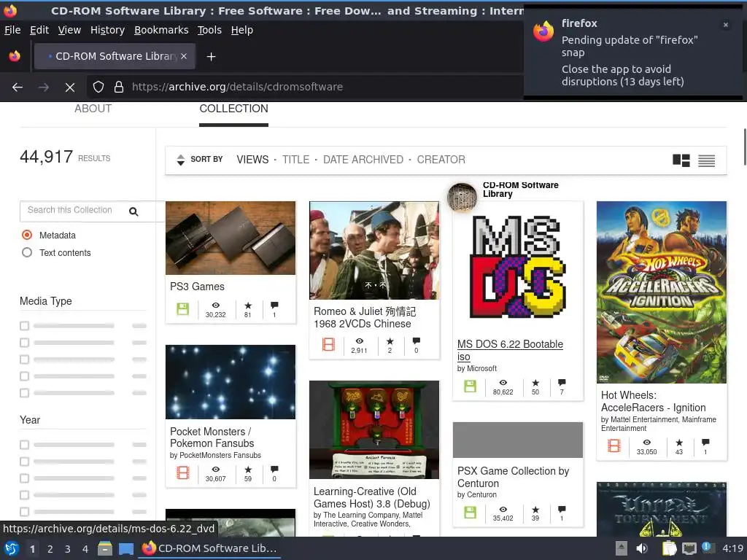The height and width of the screenshot is (560, 747).
Task: Open the Edit menu
Action: (39, 30)
